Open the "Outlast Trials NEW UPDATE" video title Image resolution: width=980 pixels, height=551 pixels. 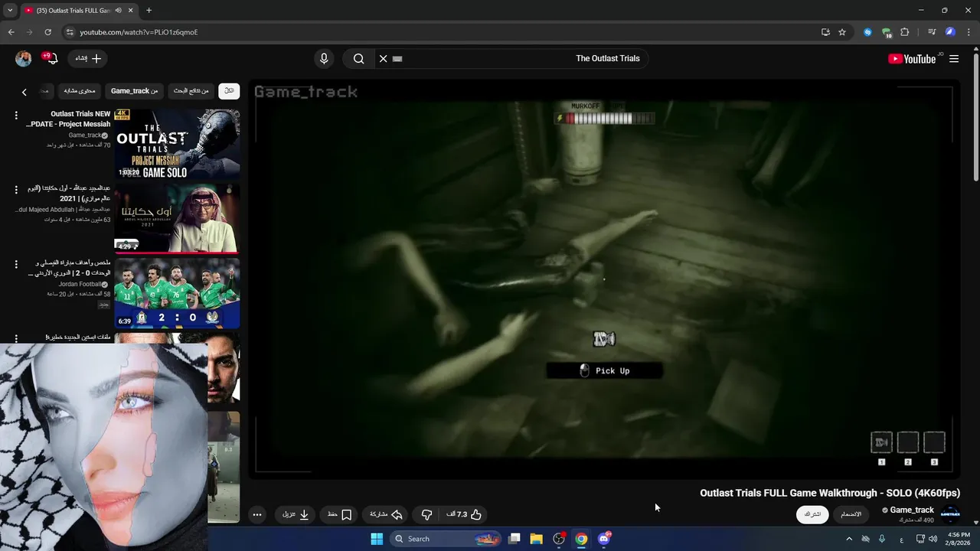tap(69, 119)
